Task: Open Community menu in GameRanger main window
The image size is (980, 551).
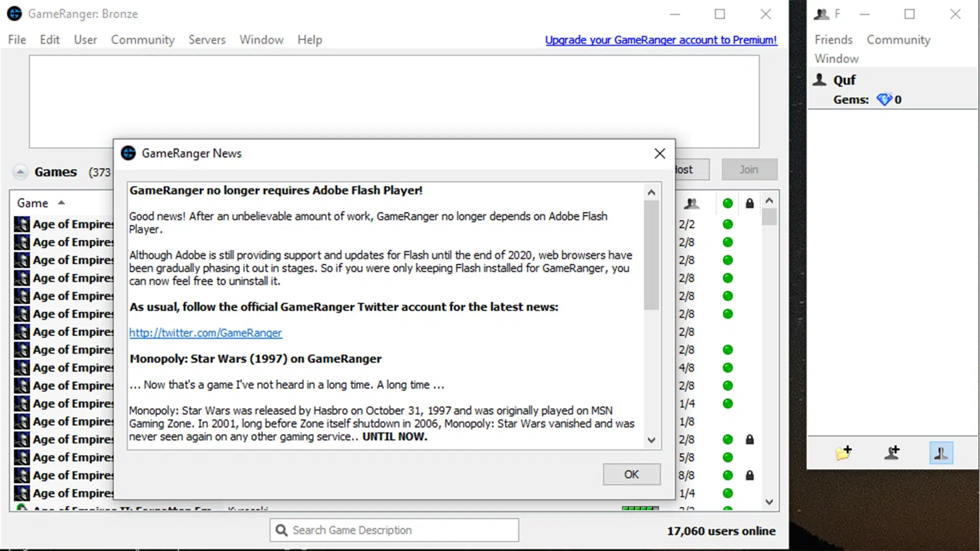Action: click(143, 40)
